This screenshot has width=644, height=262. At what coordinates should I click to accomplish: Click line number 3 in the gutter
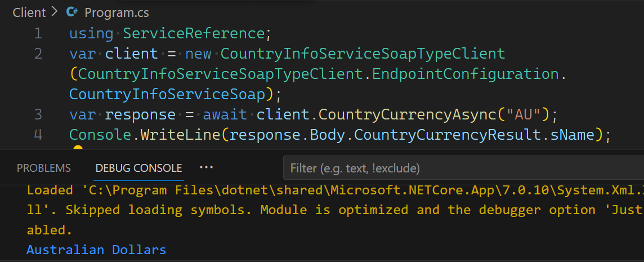pos(38,114)
